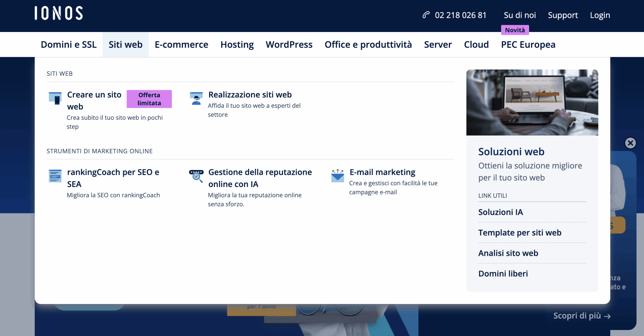Click the rankingCoach SEO icon
Image resolution: width=644 pixels, height=336 pixels.
pos(55,176)
